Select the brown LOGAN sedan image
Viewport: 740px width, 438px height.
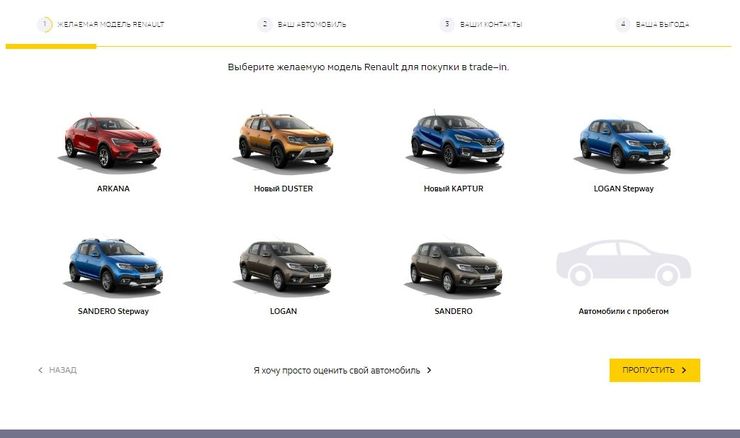(283, 267)
